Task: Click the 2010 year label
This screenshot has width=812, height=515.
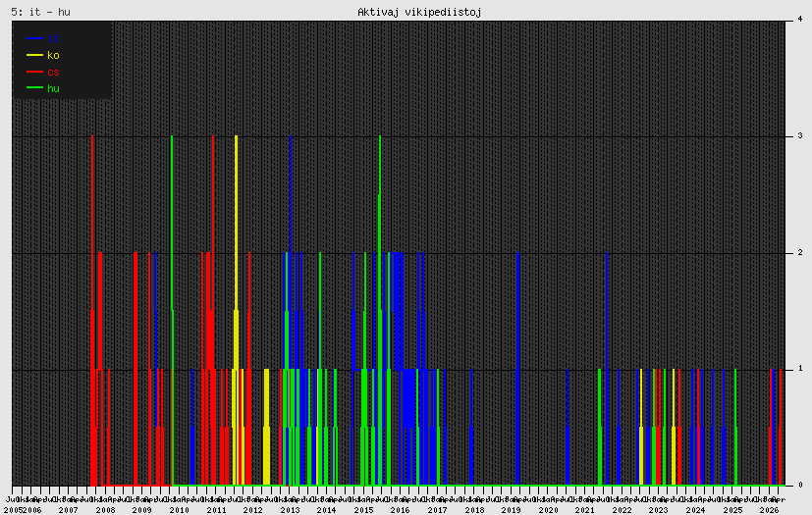Action: [179, 510]
